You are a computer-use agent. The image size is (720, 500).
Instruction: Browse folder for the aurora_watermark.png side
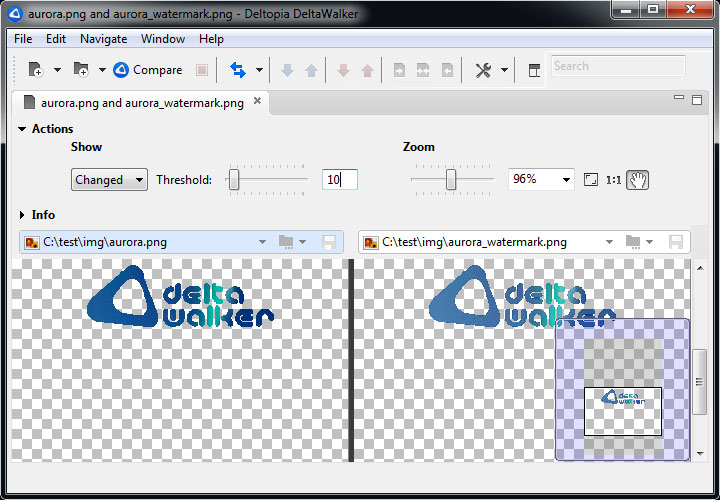click(633, 242)
